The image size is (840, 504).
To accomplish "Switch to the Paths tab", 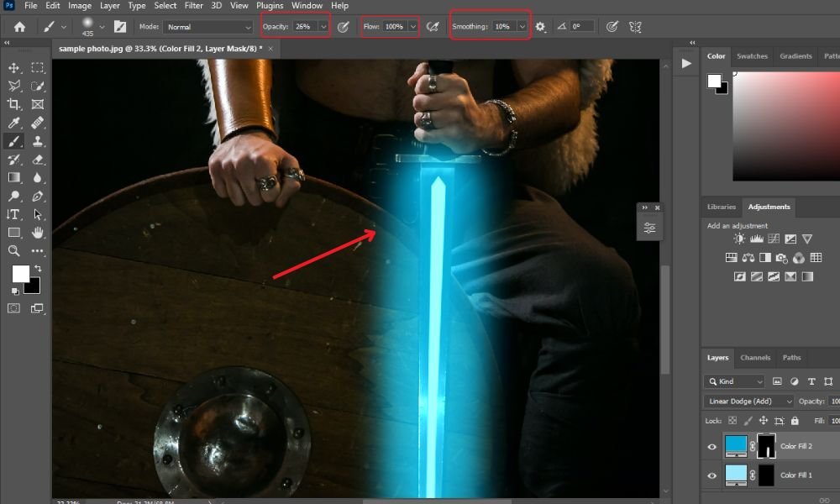I will [x=791, y=358].
